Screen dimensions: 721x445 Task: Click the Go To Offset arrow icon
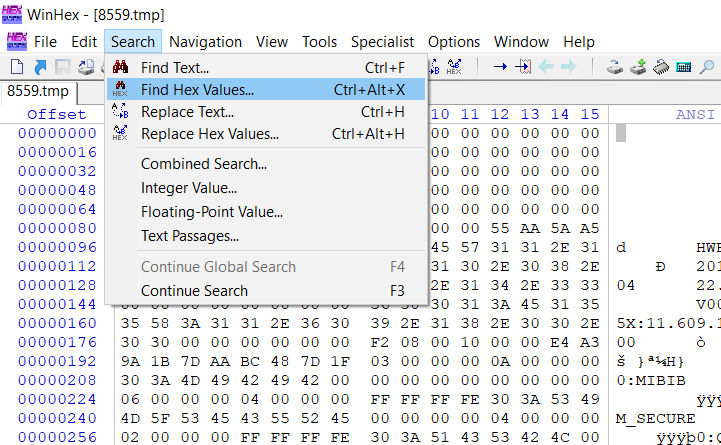499,67
